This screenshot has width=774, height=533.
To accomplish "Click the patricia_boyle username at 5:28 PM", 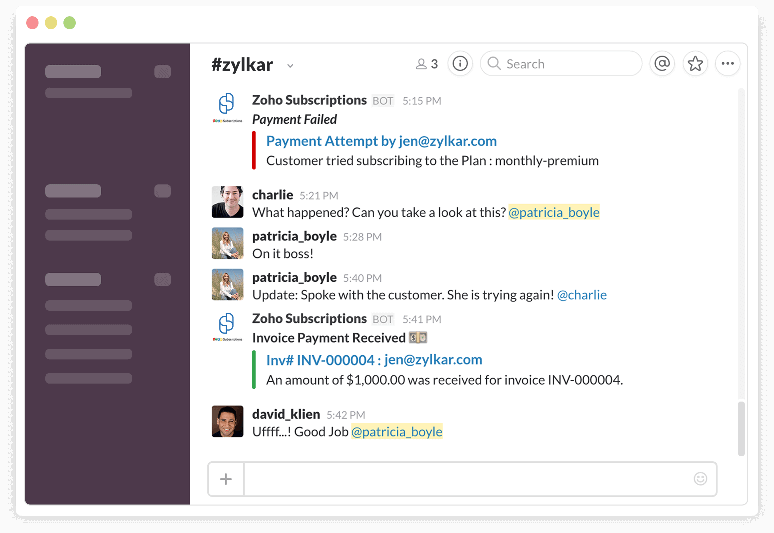I will tap(294, 236).
